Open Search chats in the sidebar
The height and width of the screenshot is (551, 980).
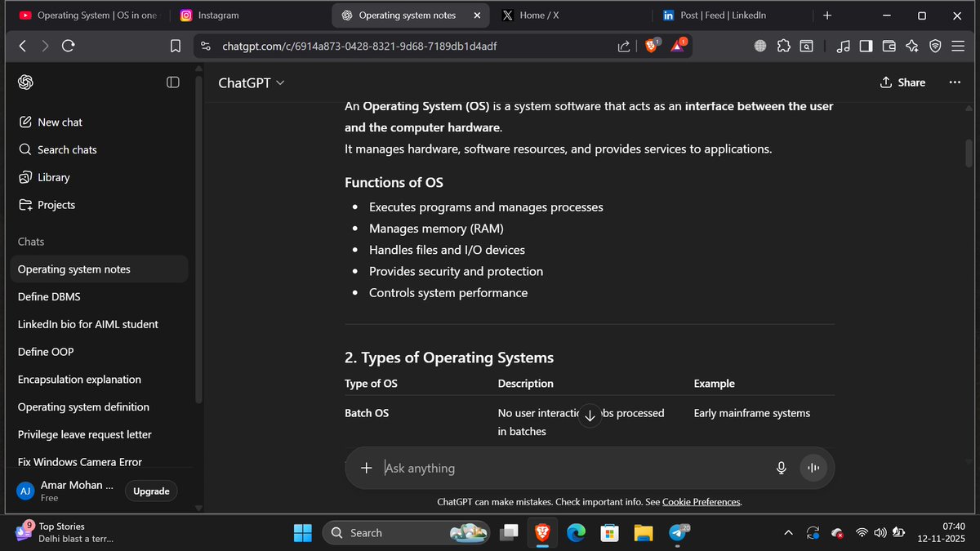[66, 149]
